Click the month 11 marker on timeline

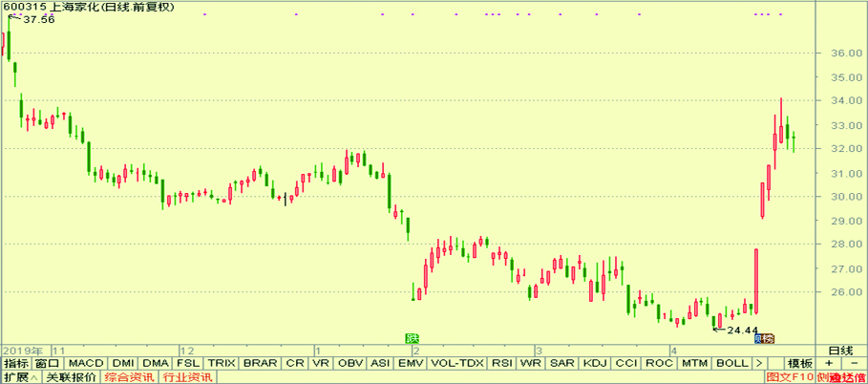coord(59,351)
